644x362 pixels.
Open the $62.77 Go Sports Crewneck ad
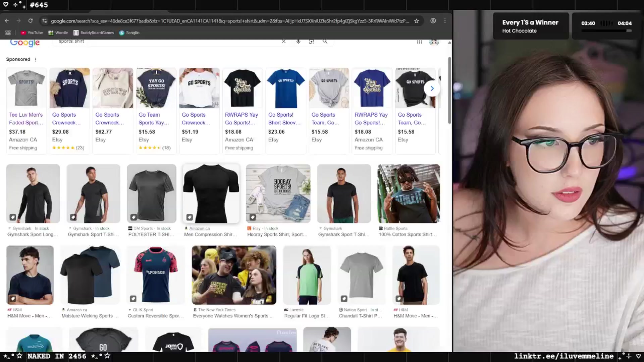113,111
